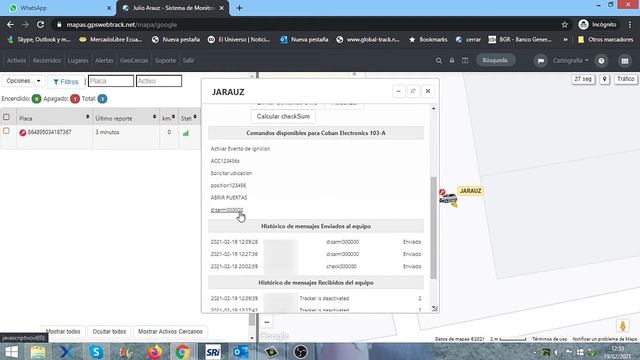Click the JARAUZ vehicle marker on map
This screenshot has height=360, width=640.
pyautogui.click(x=449, y=198)
